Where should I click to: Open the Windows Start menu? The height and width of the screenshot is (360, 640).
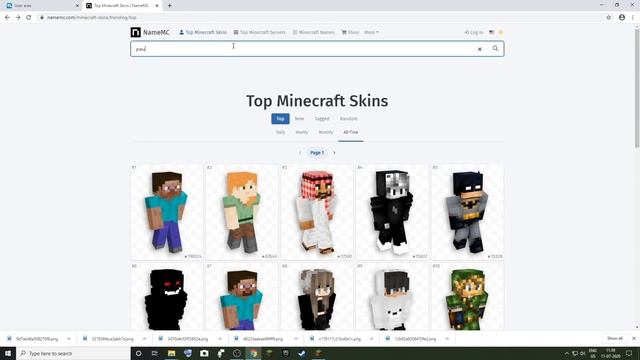tap(8, 353)
